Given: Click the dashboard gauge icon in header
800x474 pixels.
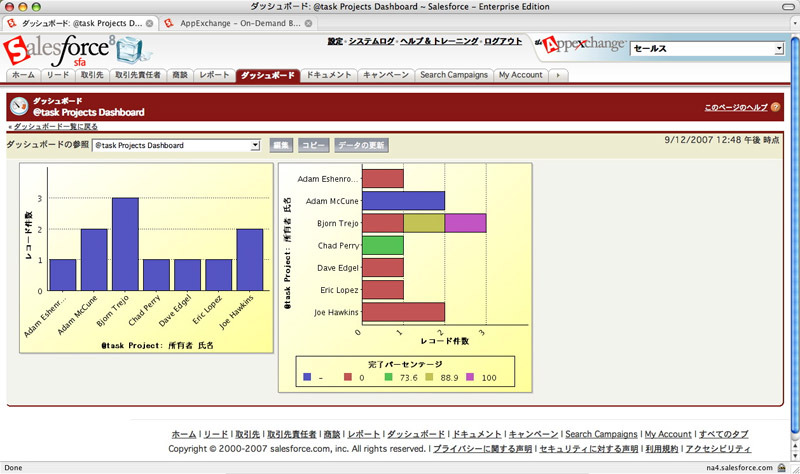Looking at the screenshot, I should (x=19, y=106).
